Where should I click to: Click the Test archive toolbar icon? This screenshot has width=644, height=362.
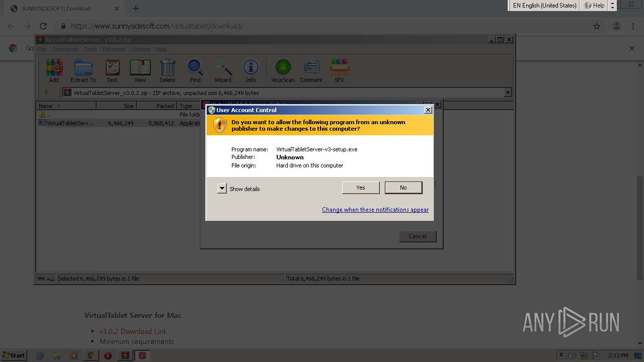tap(112, 71)
